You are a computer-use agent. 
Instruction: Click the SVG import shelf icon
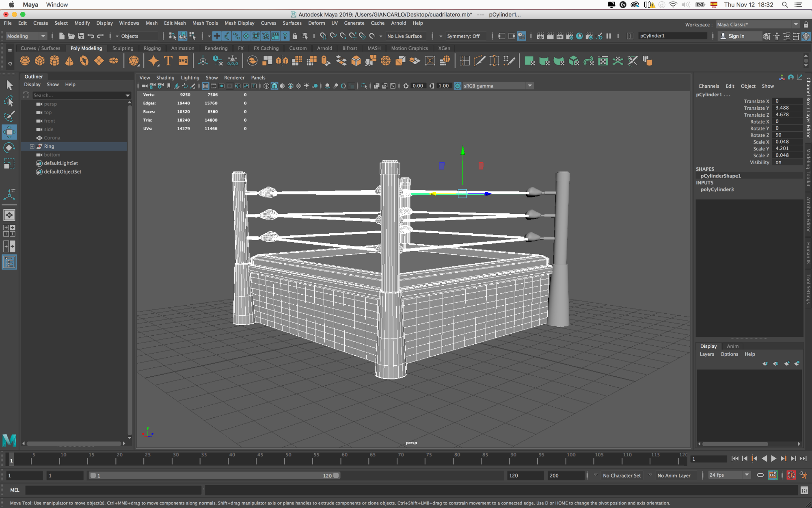tap(183, 61)
